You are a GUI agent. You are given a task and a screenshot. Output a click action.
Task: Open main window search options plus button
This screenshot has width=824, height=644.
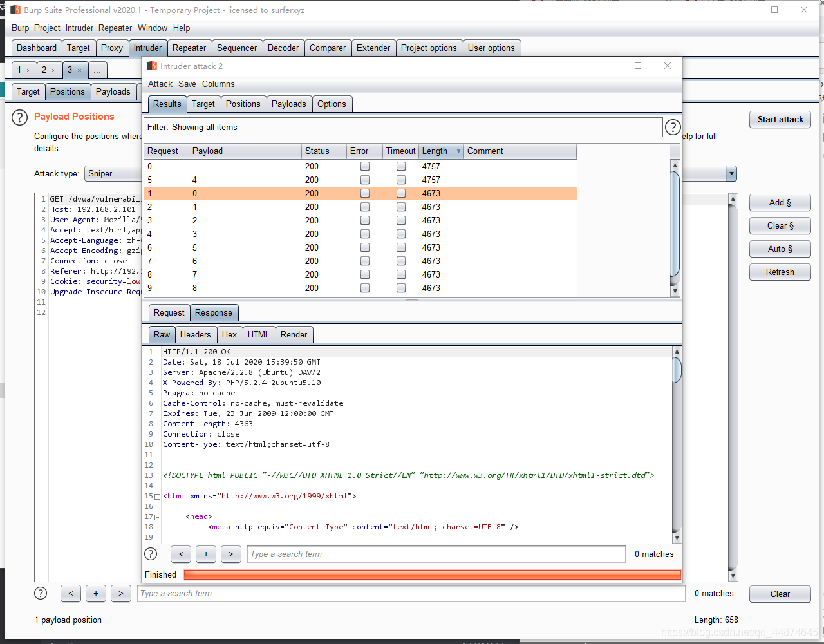[96, 594]
